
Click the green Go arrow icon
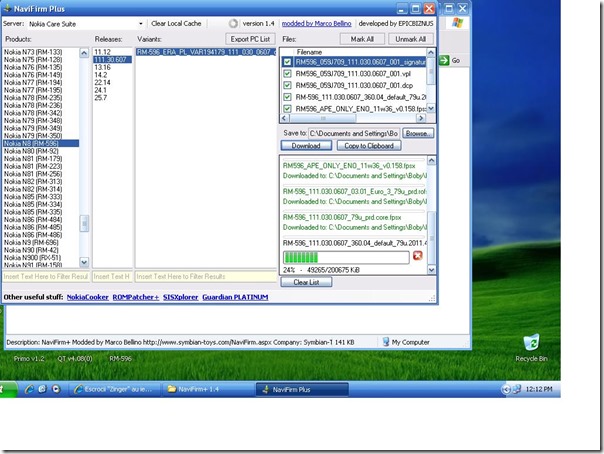(444, 60)
